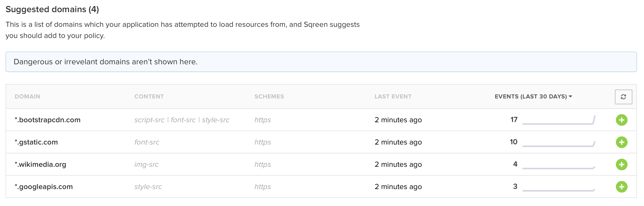
Task: Select the *.wikimedia.org domain name
Action: coord(41,164)
